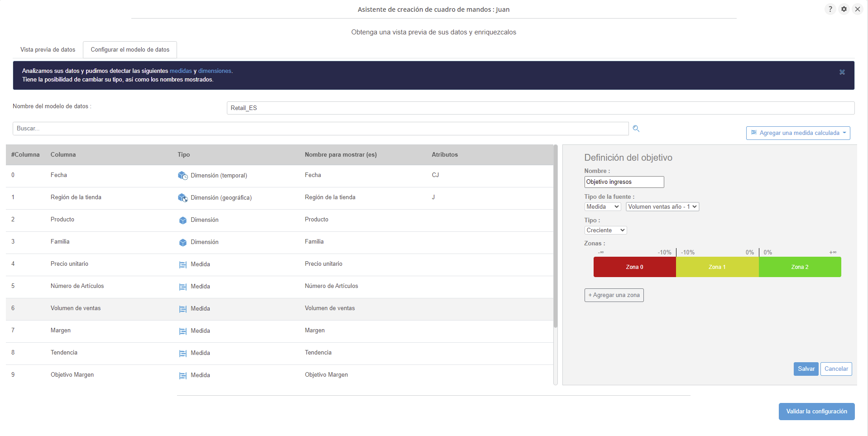Click the dimension cube icon for Producto

(x=183, y=220)
